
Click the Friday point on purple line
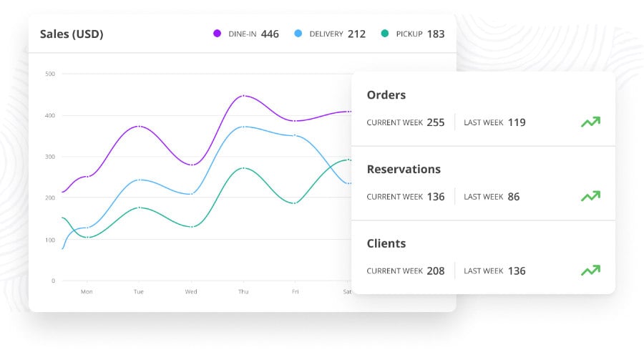point(295,121)
